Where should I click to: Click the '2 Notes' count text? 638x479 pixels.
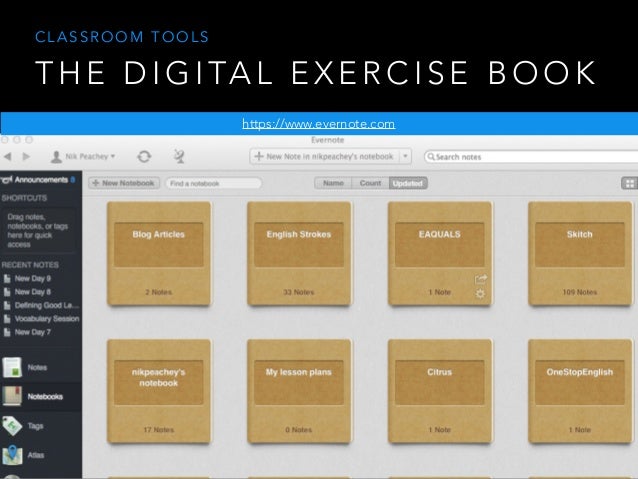tap(159, 292)
